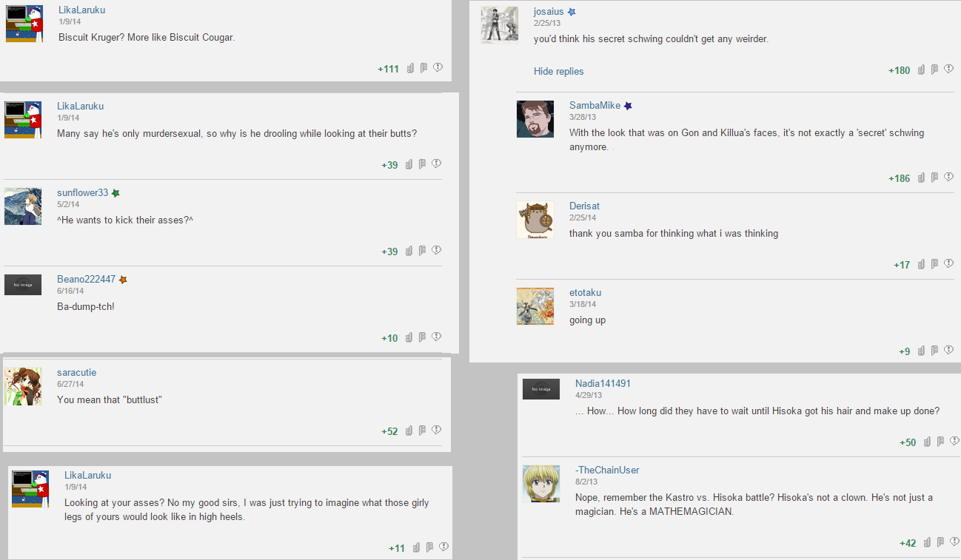Open sunflower33's username link
This screenshot has width=961, height=560.
[82, 192]
